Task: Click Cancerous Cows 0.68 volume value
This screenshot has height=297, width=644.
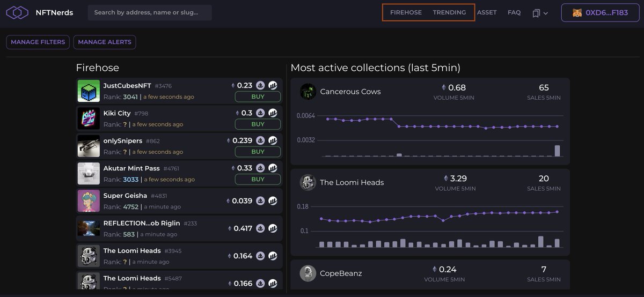Action: [457, 87]
